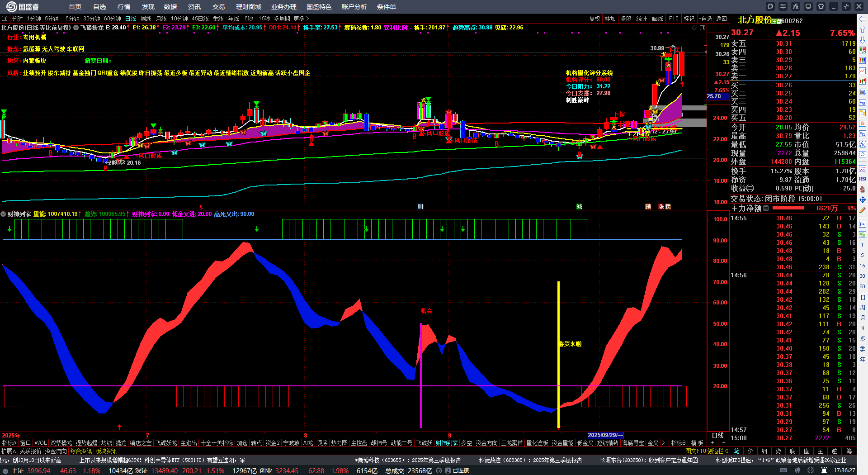This screenshot has width=868, height=475.
Task: Select the pencil drawing tool in sidebar
Action: coord(863,210)
